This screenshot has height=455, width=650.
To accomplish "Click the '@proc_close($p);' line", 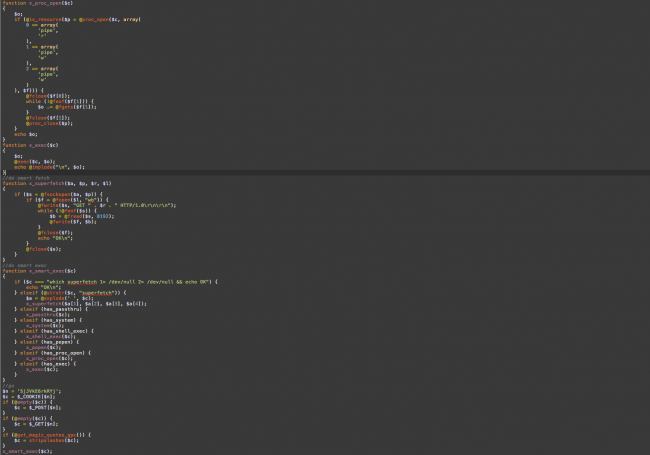I will [49, 123].
